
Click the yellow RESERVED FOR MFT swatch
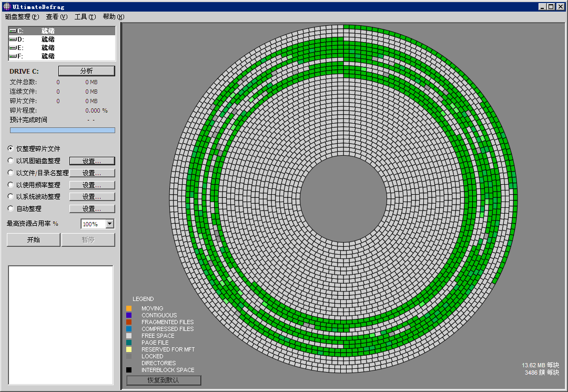point(129,349)
